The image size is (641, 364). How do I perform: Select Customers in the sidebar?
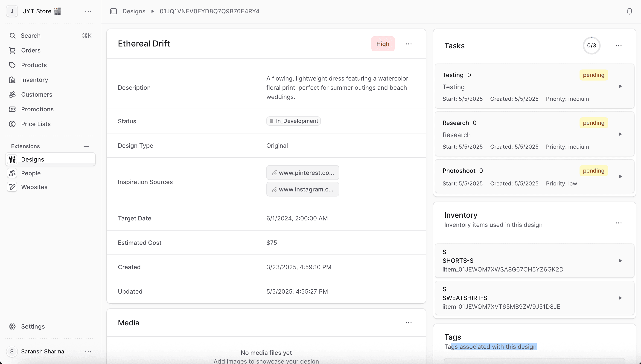tap(37, 95)
